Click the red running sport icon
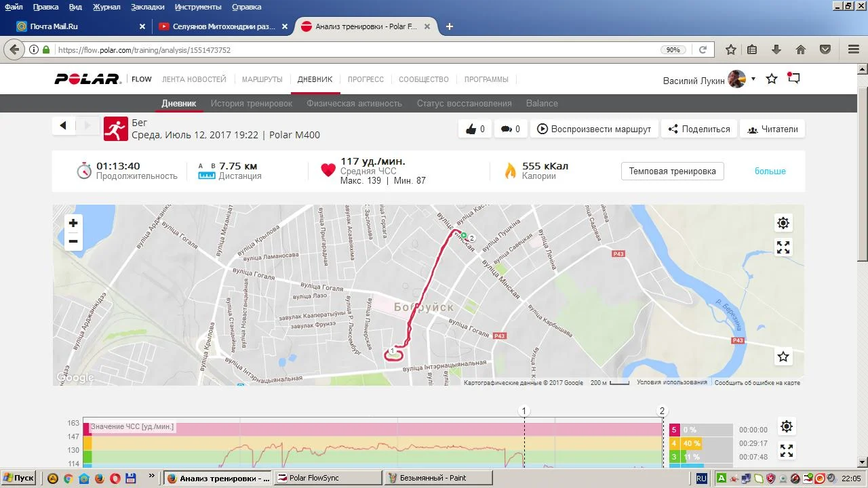Viewport: 868px width, 488px height. click(x=116, y=129)
